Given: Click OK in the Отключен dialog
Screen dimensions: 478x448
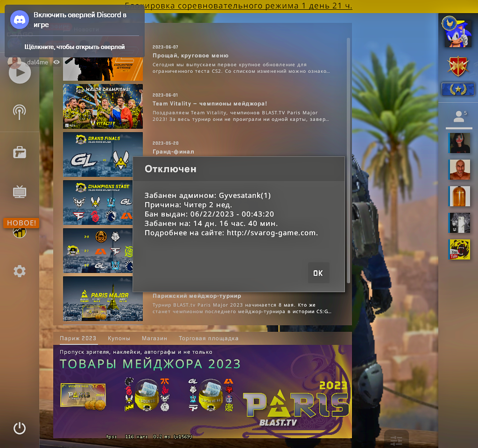Looking at the screenshot, I should tap(318, 273).
